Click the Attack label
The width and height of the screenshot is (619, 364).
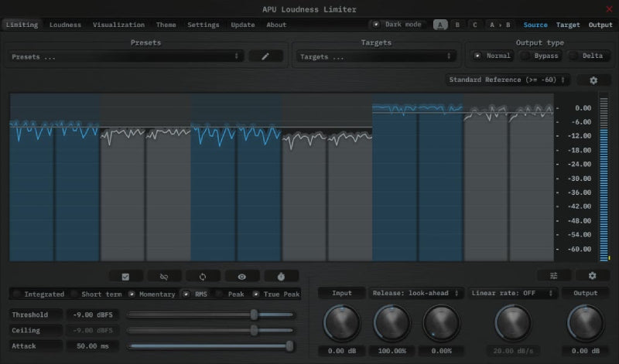click(x=36, y=346)
